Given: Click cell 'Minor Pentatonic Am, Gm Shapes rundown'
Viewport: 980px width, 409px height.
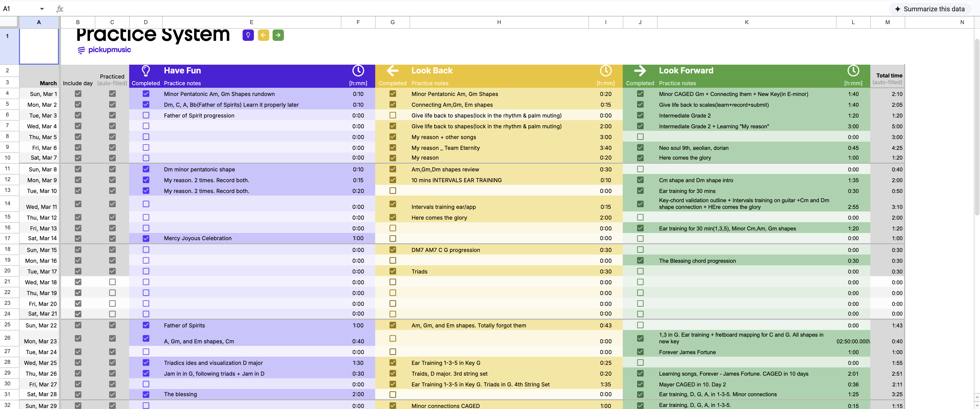Looking at the screenshot, I should 251,94.
